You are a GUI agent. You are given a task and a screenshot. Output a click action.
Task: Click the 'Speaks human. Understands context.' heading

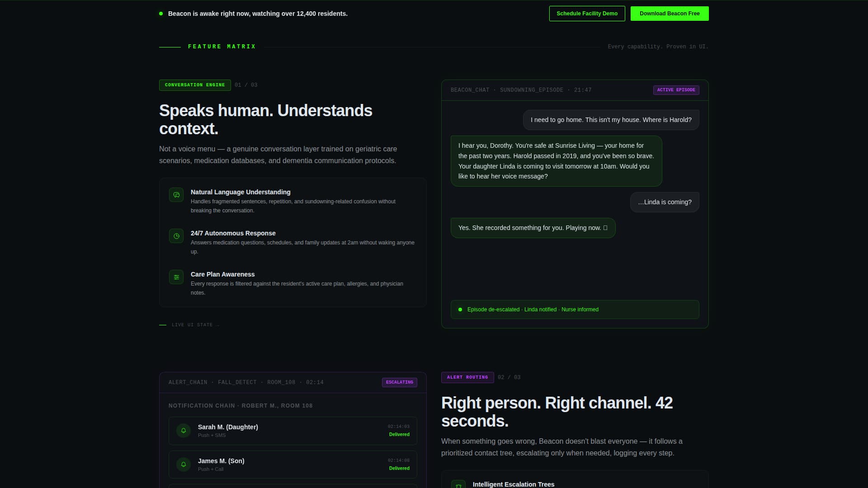(266, 120)
